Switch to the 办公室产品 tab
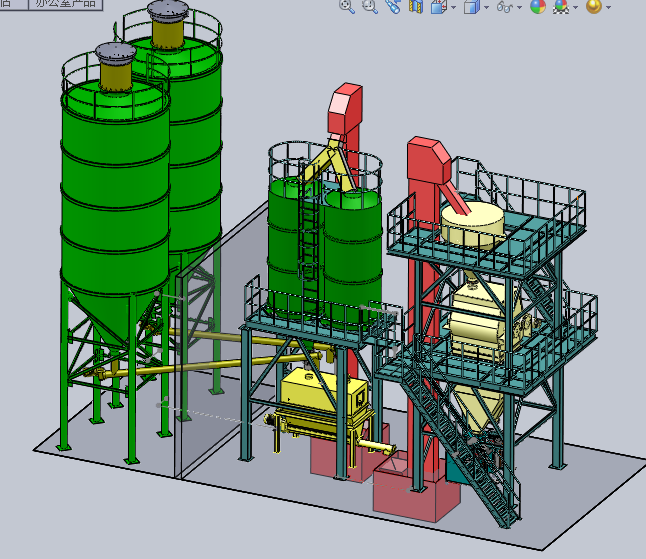 65,4
